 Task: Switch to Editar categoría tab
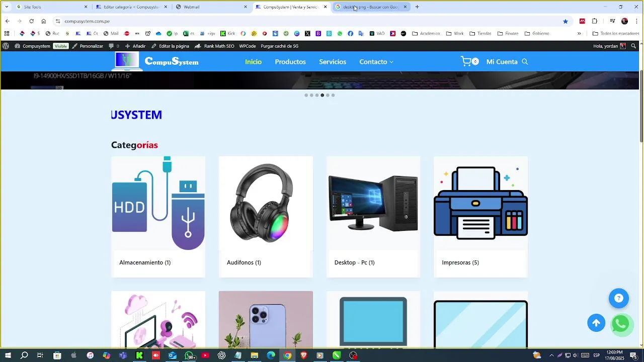[132, 7]
